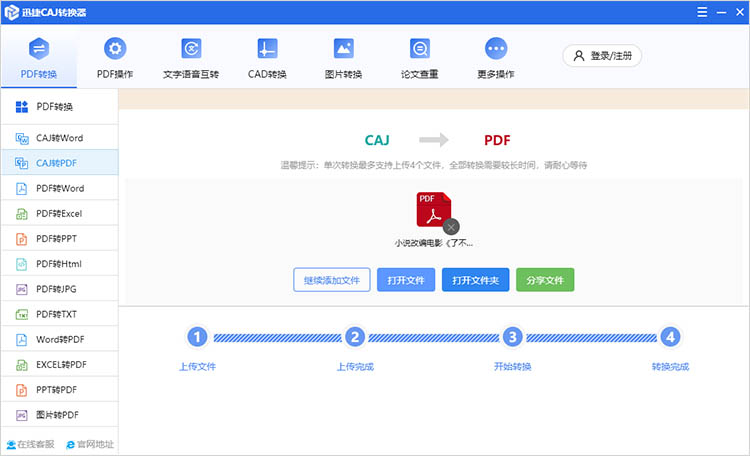750x456 pixels.
Task: Choose Word转PDF in the sidebar
Action: click(60, 340)
